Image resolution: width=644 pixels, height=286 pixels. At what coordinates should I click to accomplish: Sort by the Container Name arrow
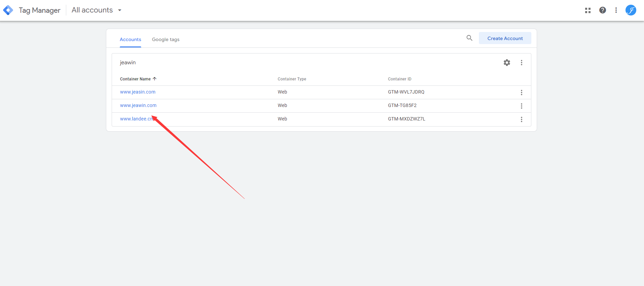point(155,79)
